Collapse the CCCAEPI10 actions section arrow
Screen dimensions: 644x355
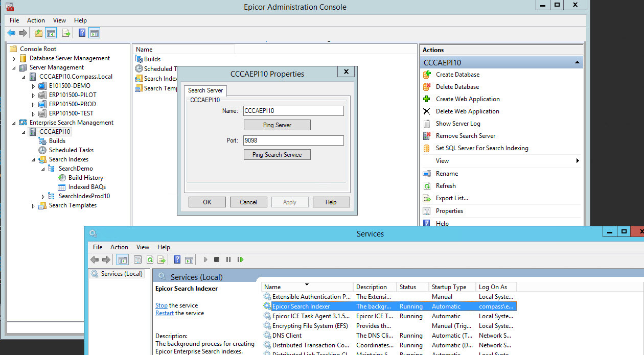tap(578, 62)
